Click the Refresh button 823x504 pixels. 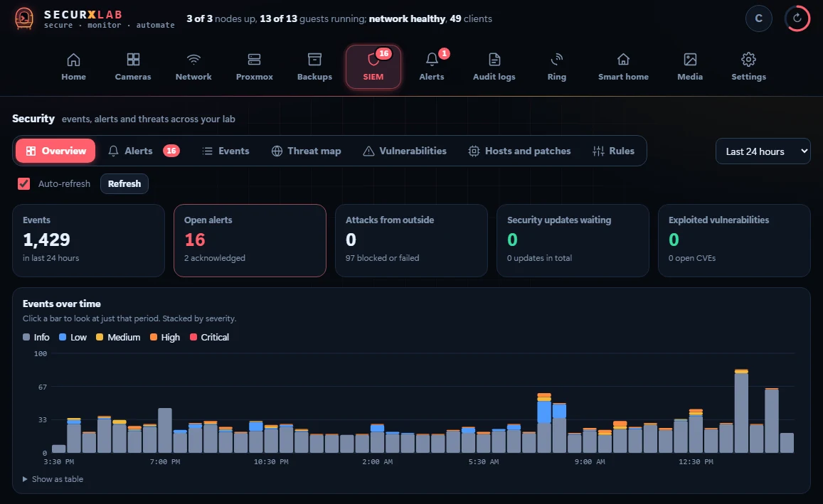(124, 183)
